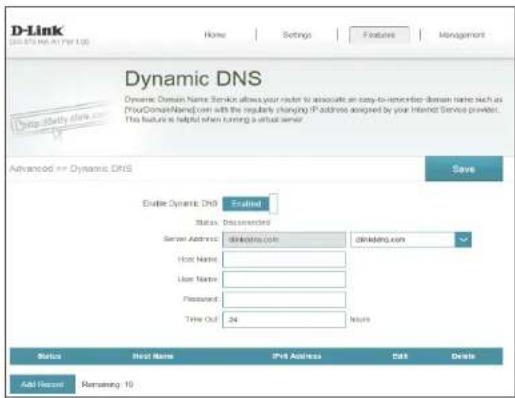Screen dimensions: 515x398
Task: Open the Management menu
Action: [462, 35]
